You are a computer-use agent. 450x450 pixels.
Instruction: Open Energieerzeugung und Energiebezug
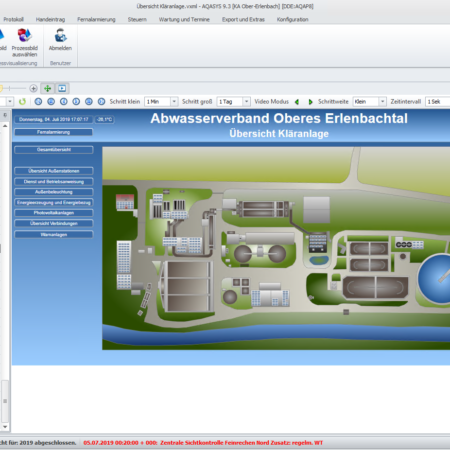[x=53, y=203]
